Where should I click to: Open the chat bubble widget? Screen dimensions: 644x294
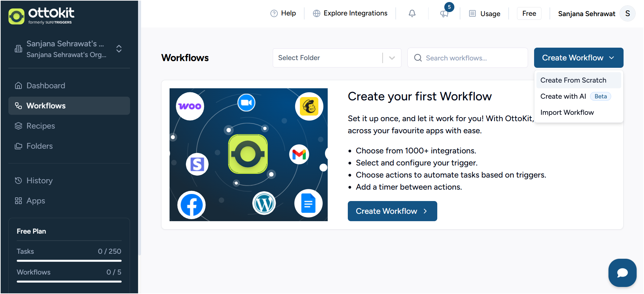pos(622,273)
